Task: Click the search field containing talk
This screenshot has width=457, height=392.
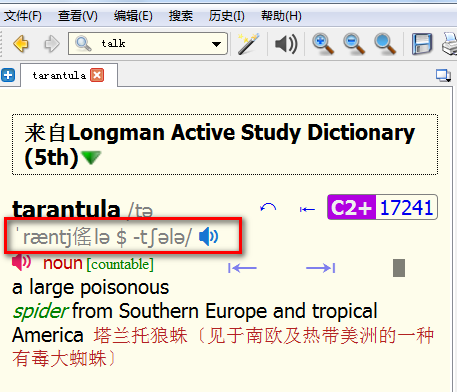Action: tap(148, 44)
